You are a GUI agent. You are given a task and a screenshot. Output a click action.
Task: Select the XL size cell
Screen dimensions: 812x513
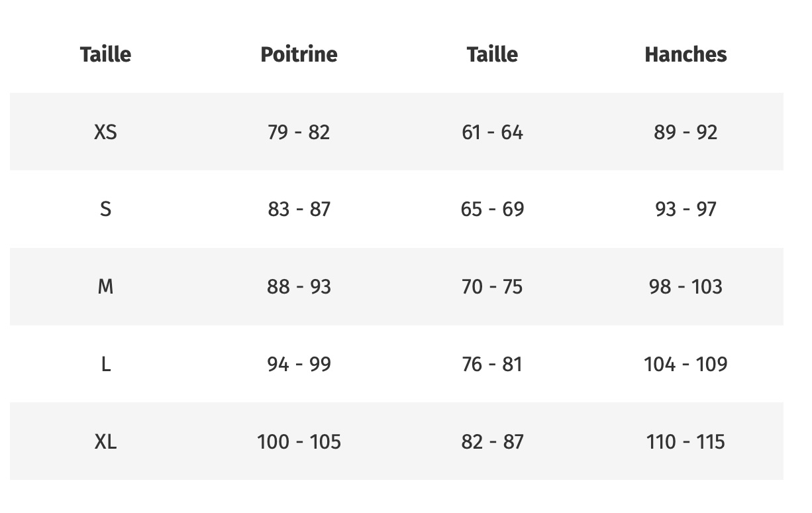(x=105, y=441)
